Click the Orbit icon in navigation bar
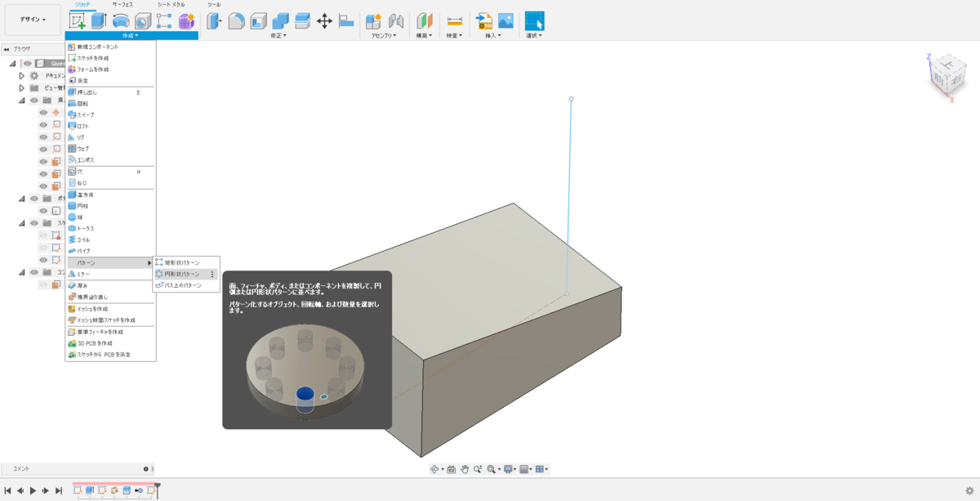This screenshot has width=980, height=501. [435, 469]
